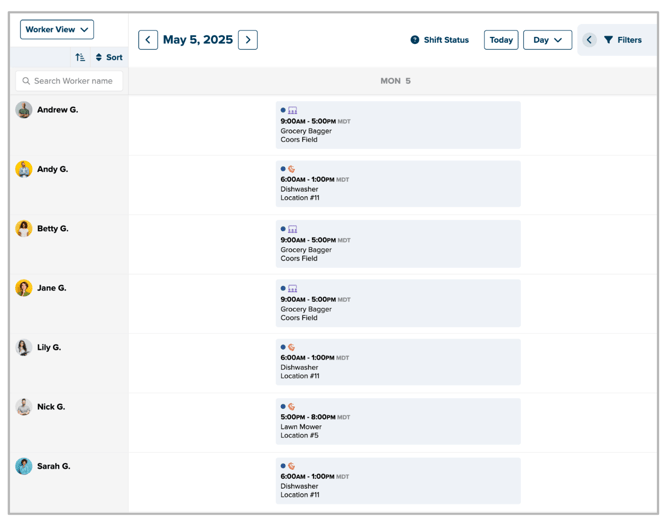Click the Shift Status help icon
Viewport: 670px width, 527px height.
pos(414,40)
